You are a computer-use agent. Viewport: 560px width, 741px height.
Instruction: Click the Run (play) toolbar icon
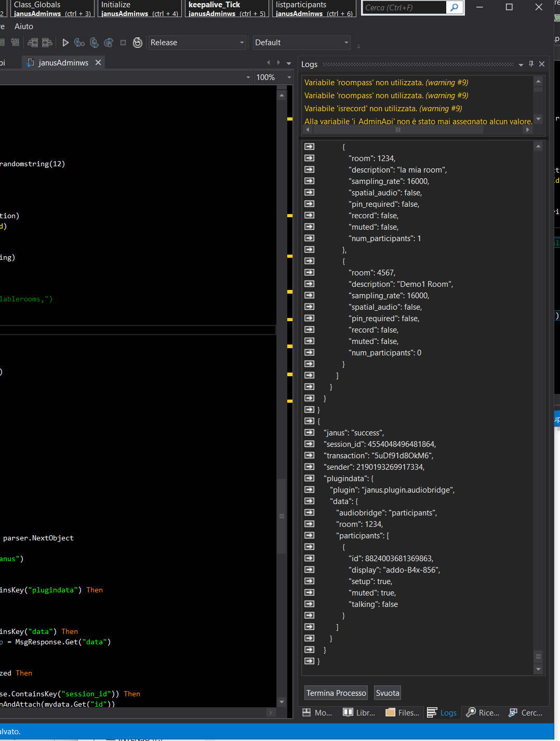click(65, 43)
